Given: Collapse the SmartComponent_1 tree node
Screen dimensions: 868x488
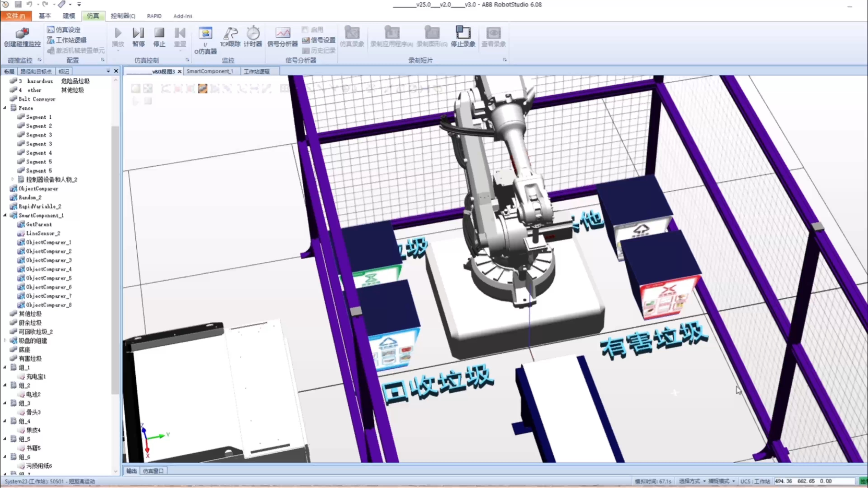Looking at the screenshot, I should 5,215.
